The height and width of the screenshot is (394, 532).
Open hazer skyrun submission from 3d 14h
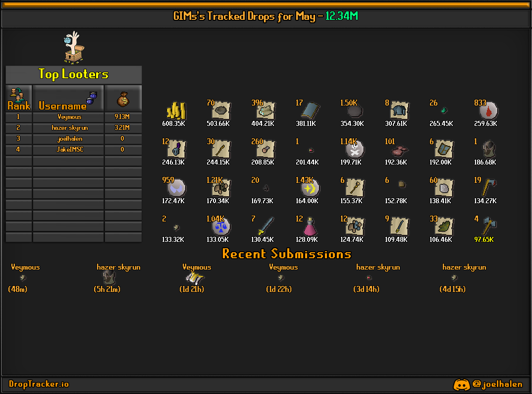369,278
